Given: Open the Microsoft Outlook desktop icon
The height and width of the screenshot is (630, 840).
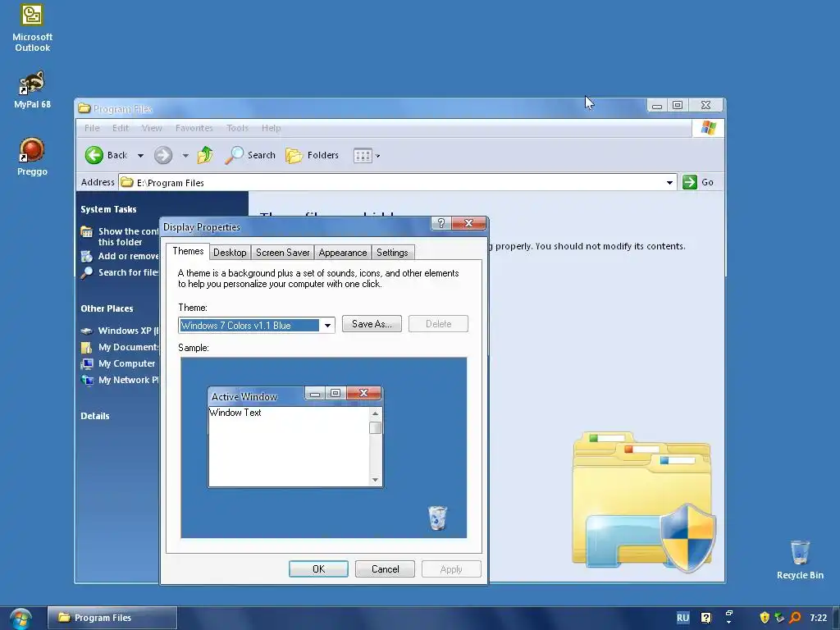Looking at the screenshot, I should [x=32, y=28].
